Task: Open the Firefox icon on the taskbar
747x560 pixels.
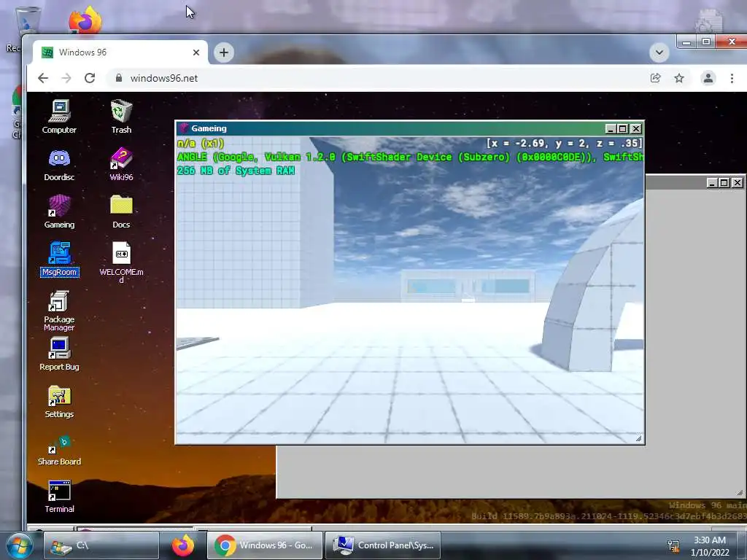Action: (x=183, y=545)
